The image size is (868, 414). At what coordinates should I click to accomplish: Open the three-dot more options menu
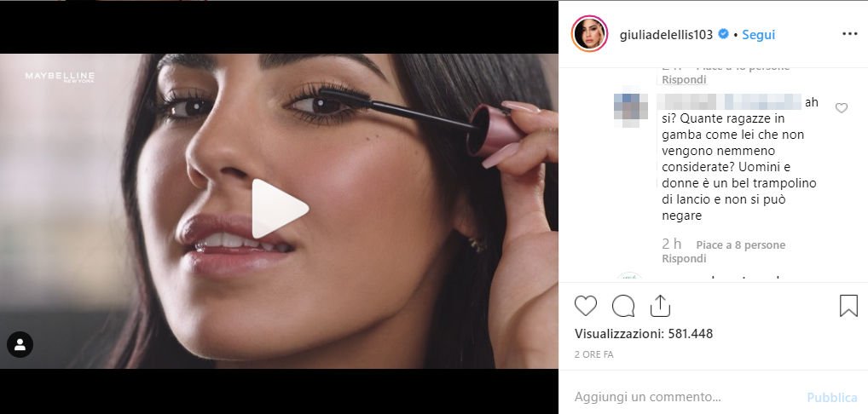click(x=849, y=34)
